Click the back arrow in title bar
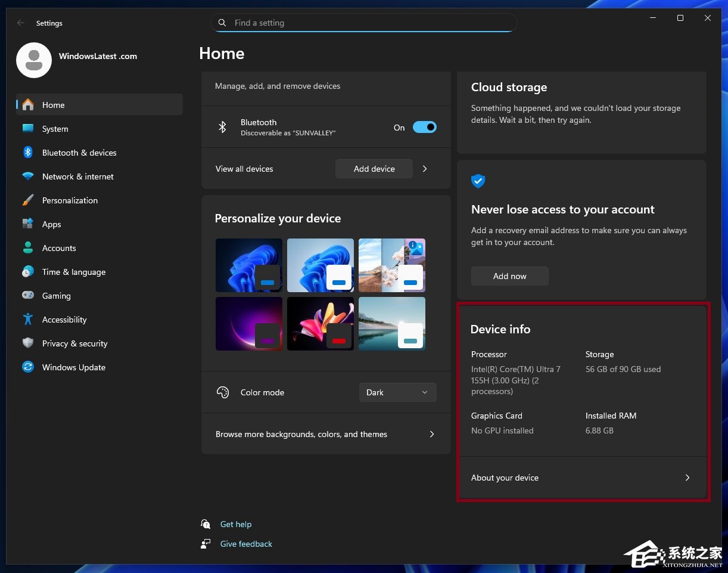 click(x=21, y=23)
